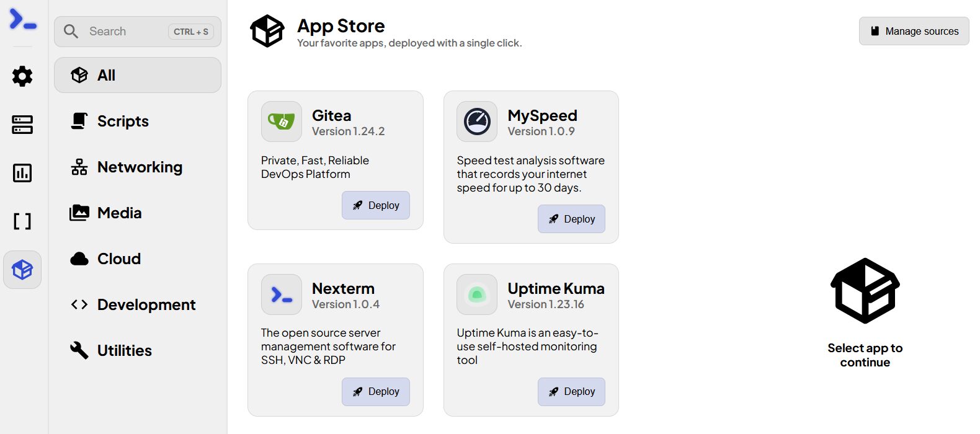Deploy the Nexterm app
980x434 pixels.
376,392
